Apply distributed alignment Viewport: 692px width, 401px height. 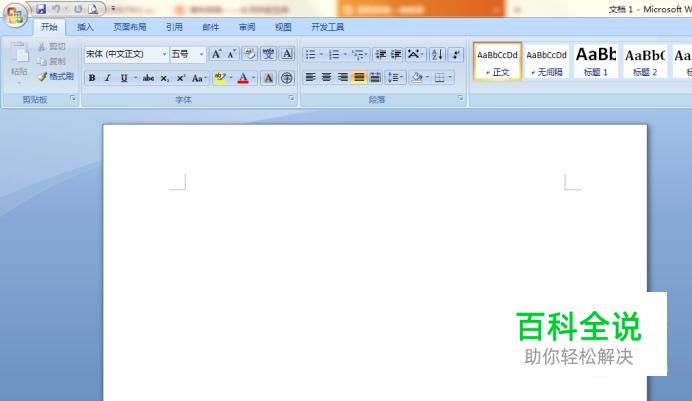[x=375, y=78]
